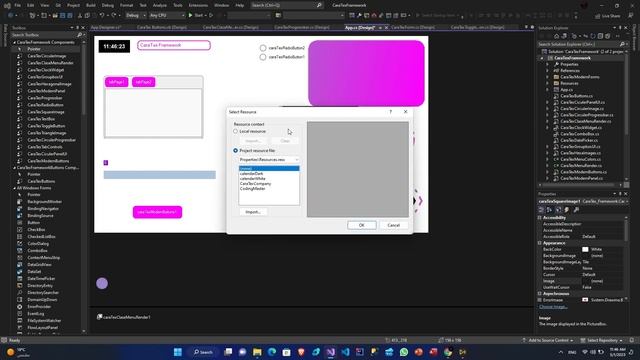
Task: Click Solution Explorer Refresh icon
Action: tap(593, 36)
